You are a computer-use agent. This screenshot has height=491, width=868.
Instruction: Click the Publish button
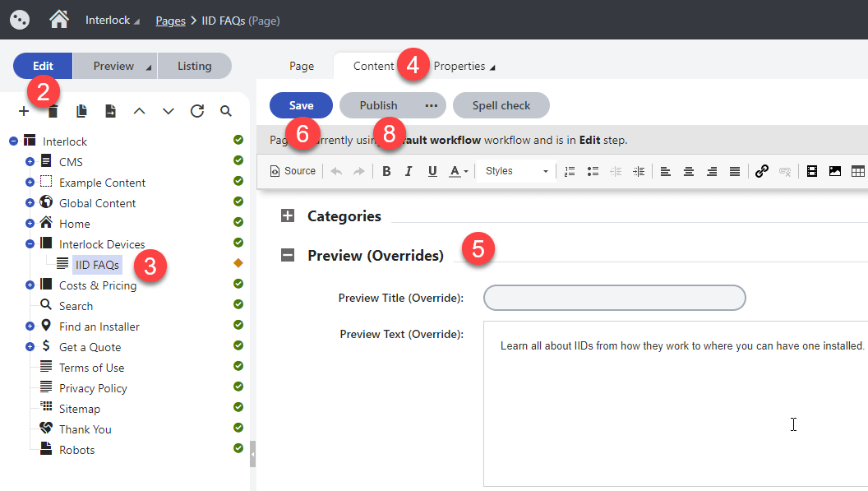379,105
